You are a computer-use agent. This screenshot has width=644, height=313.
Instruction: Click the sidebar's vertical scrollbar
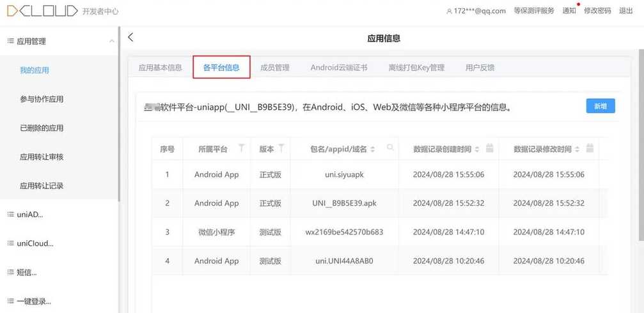click(x=119, y=114)
